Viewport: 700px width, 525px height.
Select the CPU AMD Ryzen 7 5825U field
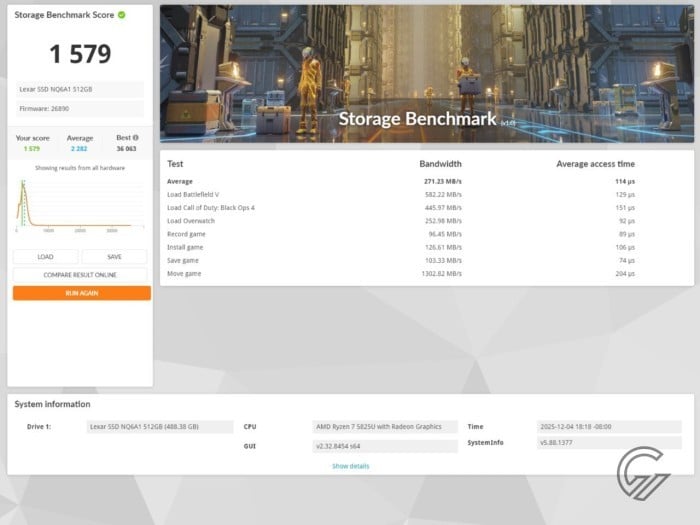pos(385,427)
